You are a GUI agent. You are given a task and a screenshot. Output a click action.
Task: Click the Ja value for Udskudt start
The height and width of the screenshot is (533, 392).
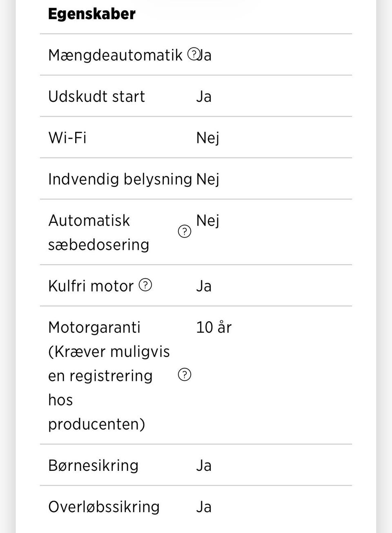click(204, 96)
